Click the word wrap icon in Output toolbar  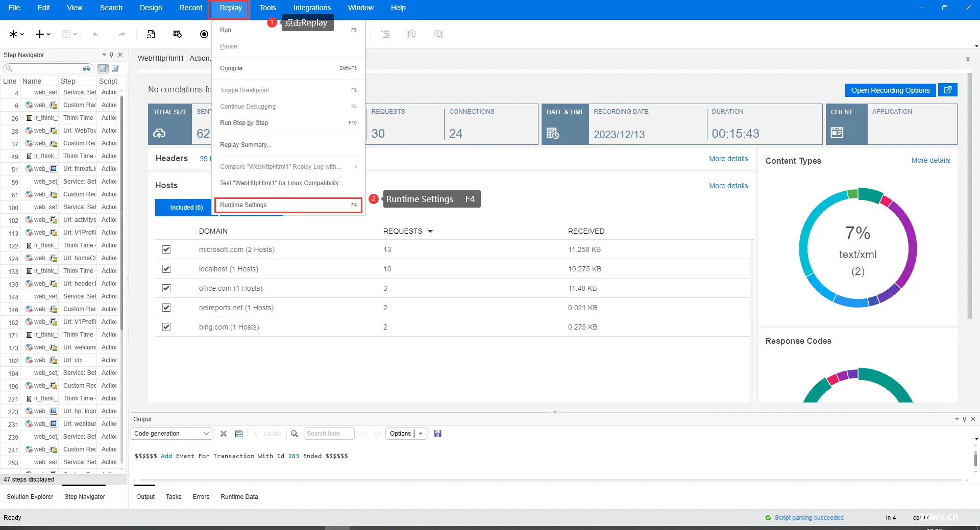point(239,434)
